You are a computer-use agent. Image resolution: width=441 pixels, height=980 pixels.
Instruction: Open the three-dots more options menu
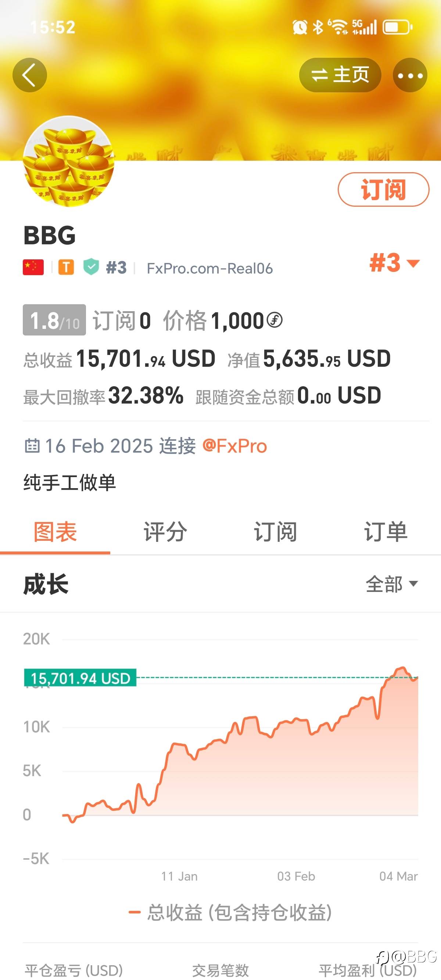point(410,75)
